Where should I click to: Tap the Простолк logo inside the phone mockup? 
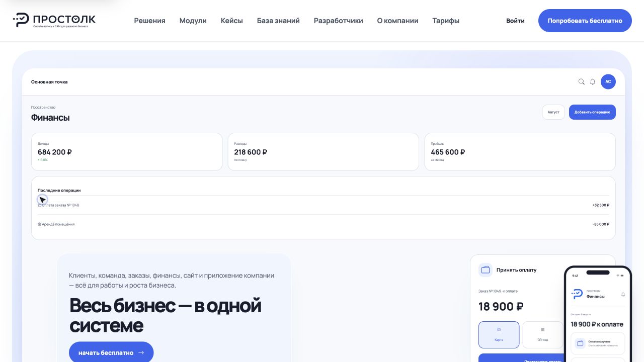[x=577, y=294]
